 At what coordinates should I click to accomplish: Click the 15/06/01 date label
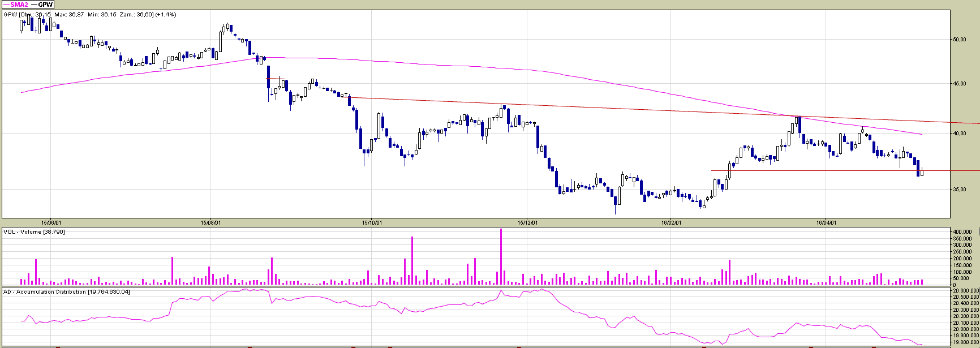click(51, 222)
